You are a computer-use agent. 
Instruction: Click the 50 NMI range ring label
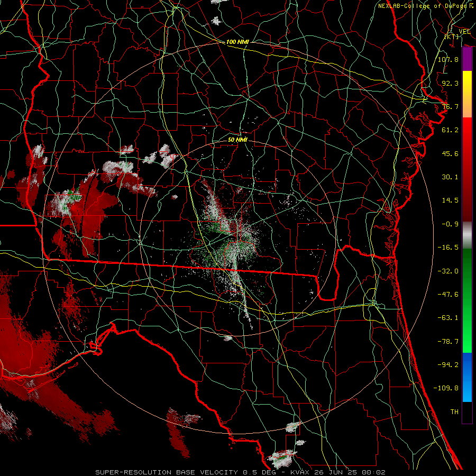(237, 140)
